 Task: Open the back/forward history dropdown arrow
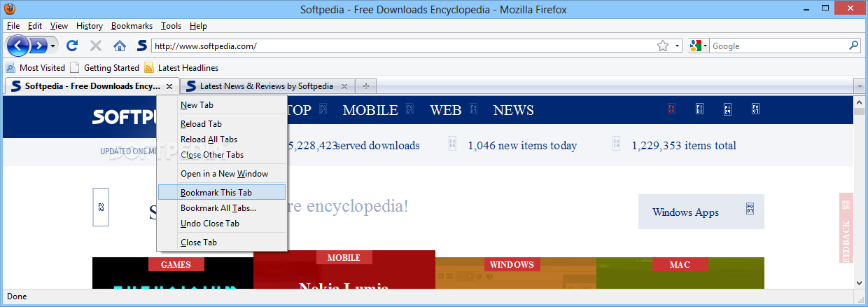point(52,46)
